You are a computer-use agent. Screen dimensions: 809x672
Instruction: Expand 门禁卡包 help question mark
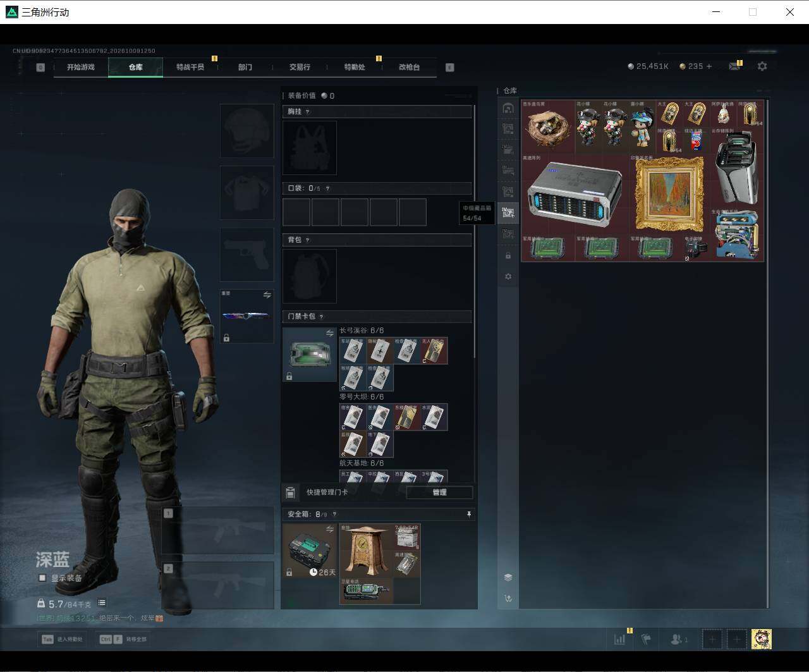point(321,317)
